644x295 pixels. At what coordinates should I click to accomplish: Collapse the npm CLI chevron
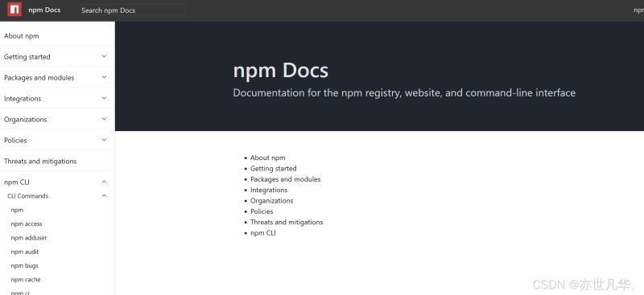pyautogui.click(x=105, y=182)
